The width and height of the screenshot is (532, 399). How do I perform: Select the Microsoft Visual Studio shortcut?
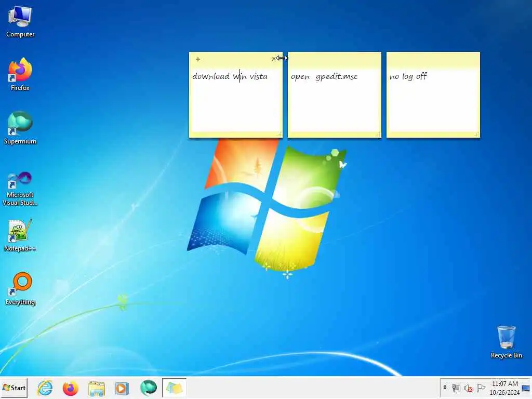(20, 189)
